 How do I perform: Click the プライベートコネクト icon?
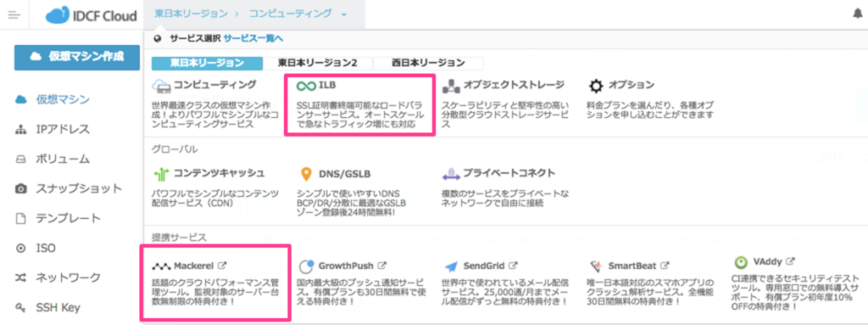(x=451, y=174)
